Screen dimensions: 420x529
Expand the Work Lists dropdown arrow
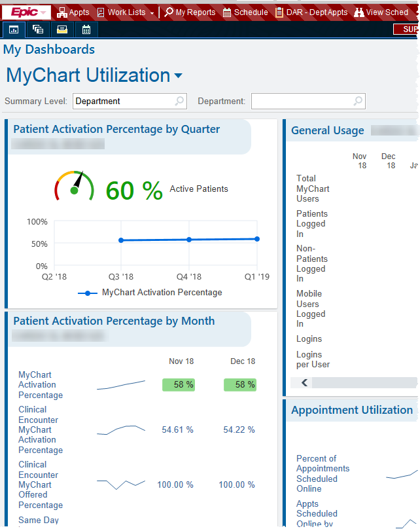click(x=152, y=12)
